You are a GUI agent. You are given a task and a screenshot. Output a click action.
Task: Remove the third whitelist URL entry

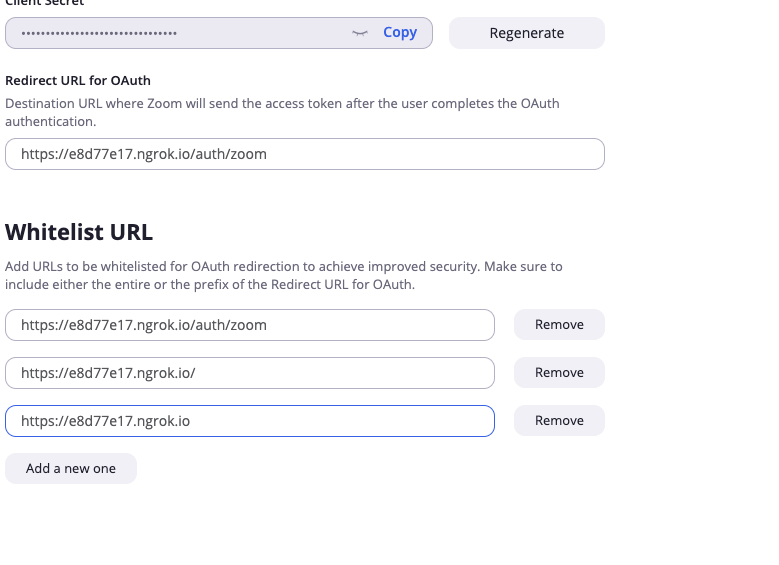[559, 421]
